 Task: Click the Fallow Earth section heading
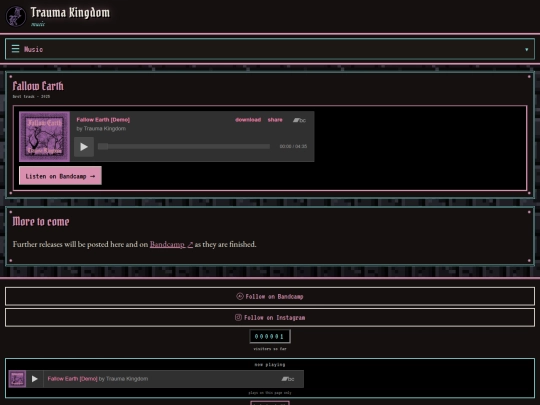tap(38, 86)
